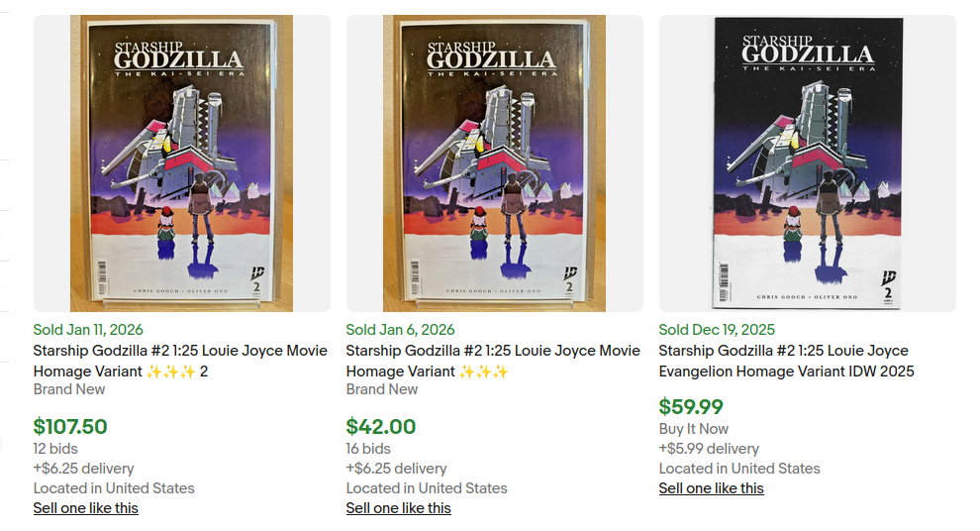Click the $107.50 sold price
Viewport: 980px width, 531px height.
coord(70,427)
